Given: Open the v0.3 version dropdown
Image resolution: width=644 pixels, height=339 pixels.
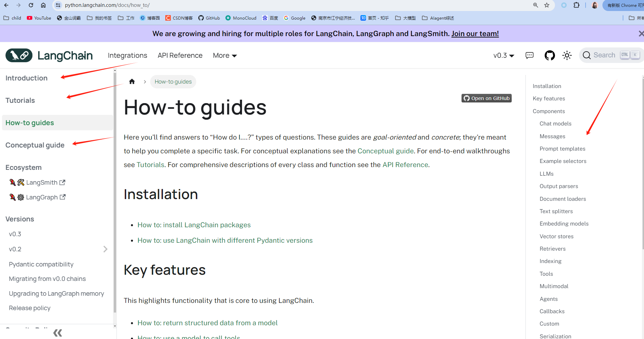Looking at the screenshot, I should pyautogui.click(x=503, y=55).
